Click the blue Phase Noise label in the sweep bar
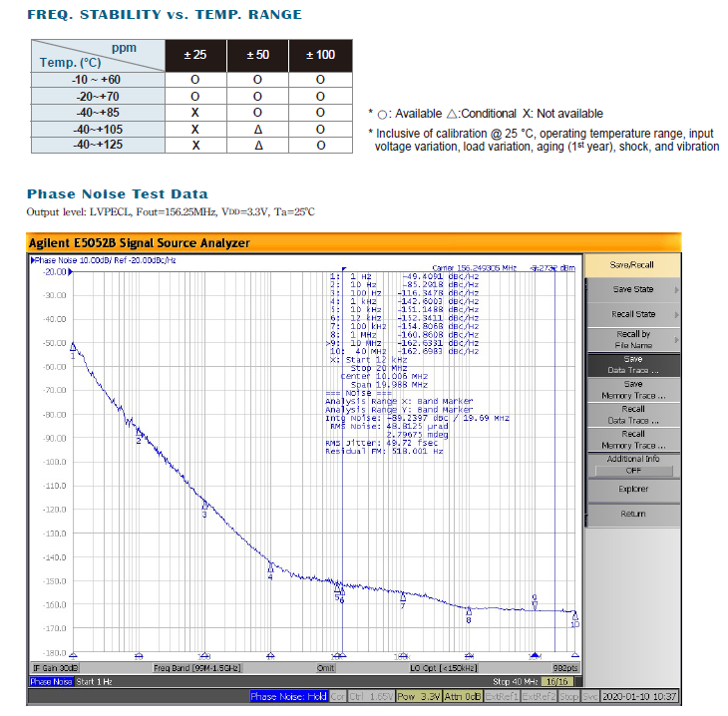 [51, 682]
